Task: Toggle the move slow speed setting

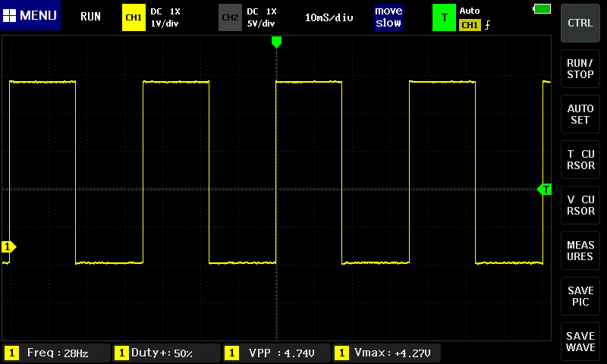Action: pyautogui.click(x=388, y=17)
